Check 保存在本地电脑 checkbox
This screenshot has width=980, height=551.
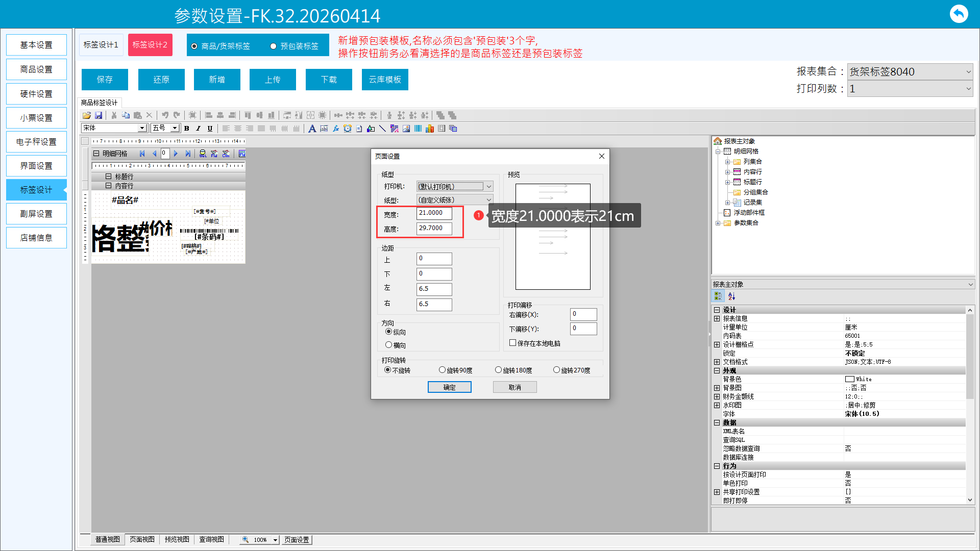513,343
